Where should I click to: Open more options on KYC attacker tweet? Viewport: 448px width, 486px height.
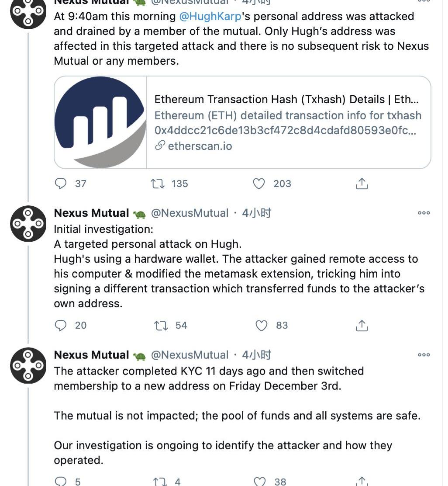(x=424, y=354)
